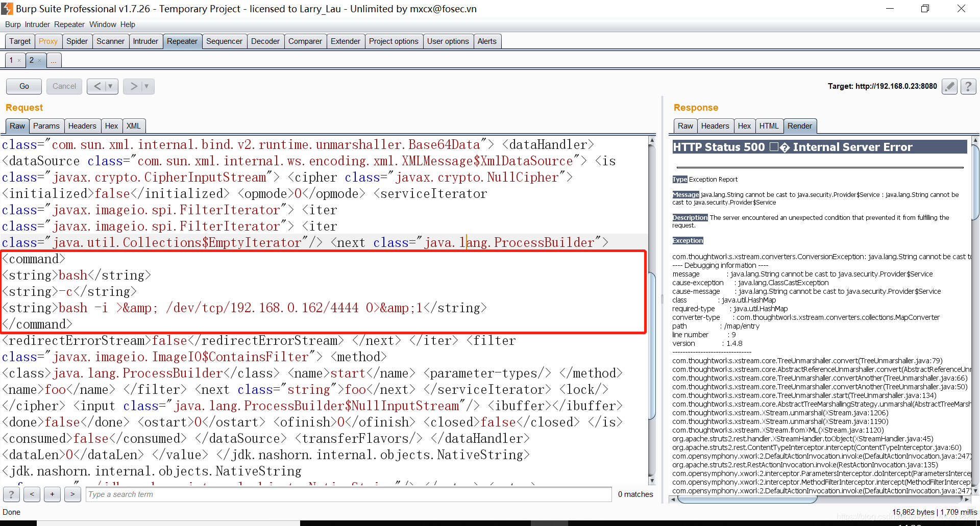The height and width of the screenshot is (526, 980).
Task: Select the response Hex tab
Action: coord(744,126)
